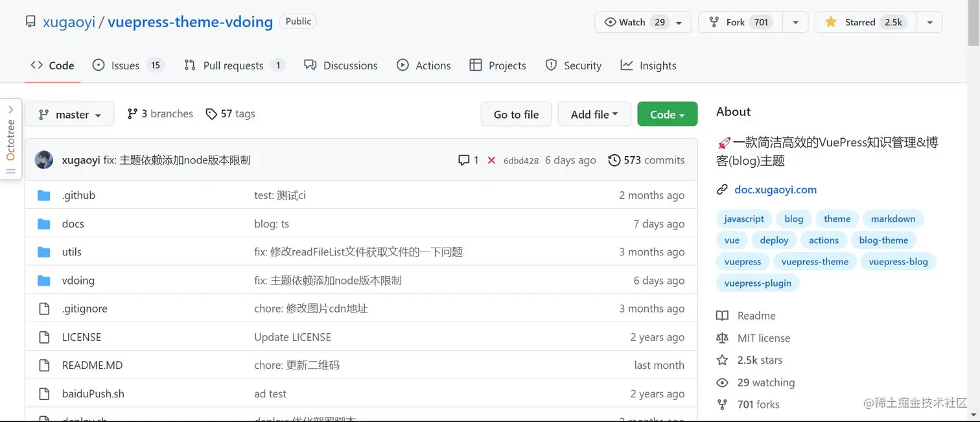The height and width of the screenshot is (422, 980).
Task: Open the Actions tab
Action: pos(424,65)
